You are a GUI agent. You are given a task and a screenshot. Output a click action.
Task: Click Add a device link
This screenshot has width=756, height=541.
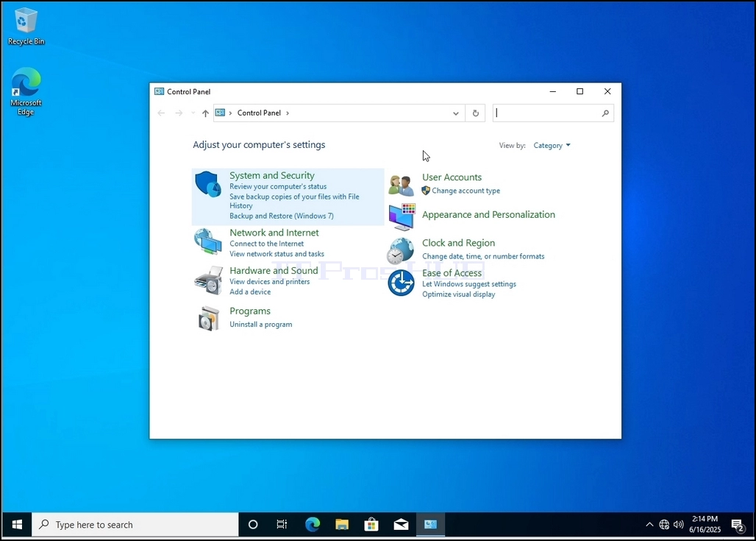click(x=250, y=291)
